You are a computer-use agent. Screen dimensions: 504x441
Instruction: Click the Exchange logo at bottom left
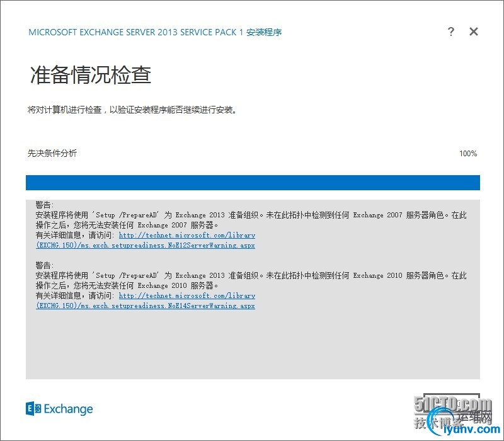(x=59, y=409)
